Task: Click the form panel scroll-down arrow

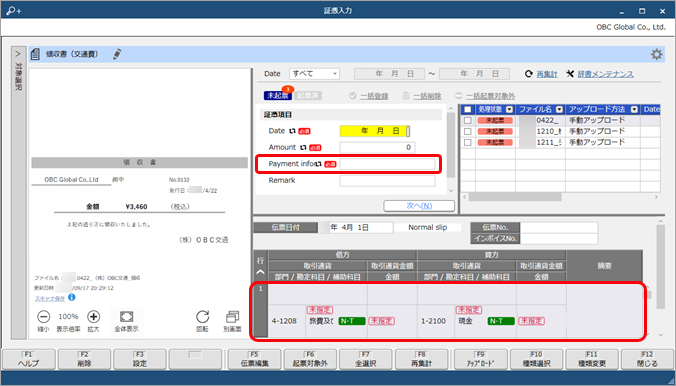Action: coord(451,191)
